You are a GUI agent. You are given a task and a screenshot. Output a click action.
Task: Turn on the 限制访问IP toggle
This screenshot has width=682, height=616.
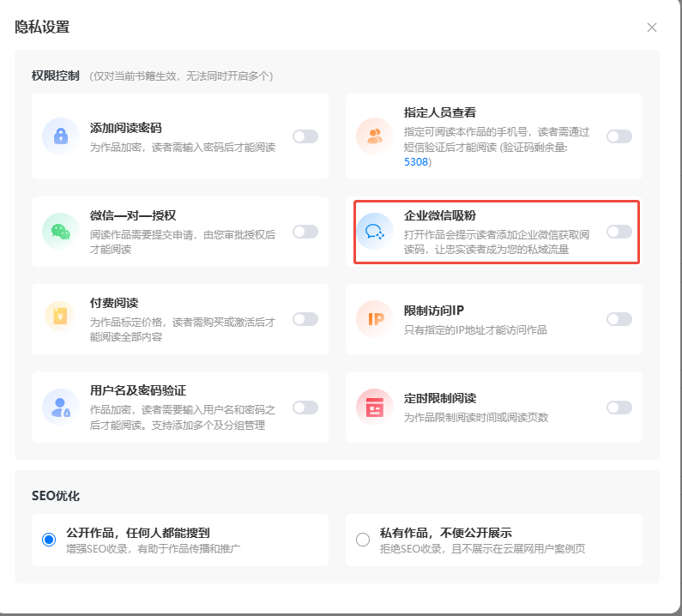tap(619, 319)
